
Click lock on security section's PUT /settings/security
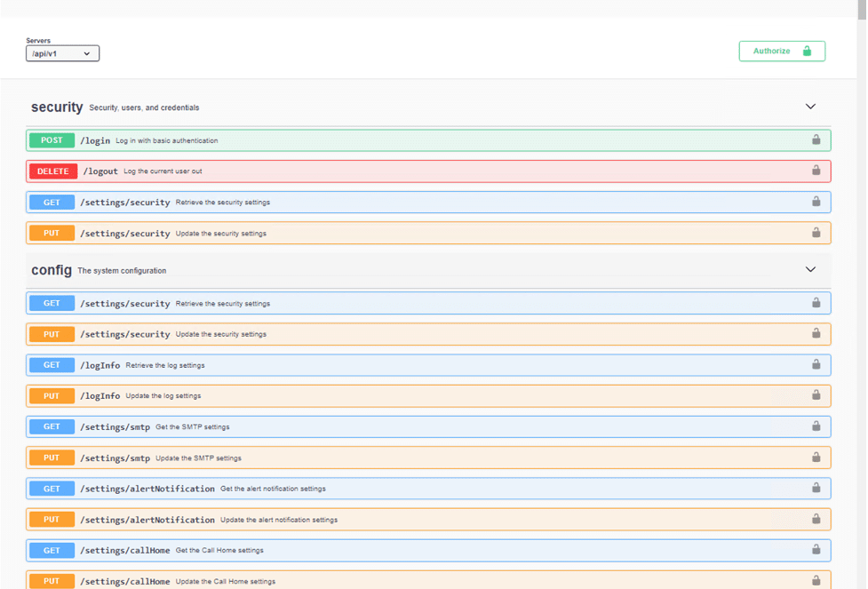pos(816,232)
